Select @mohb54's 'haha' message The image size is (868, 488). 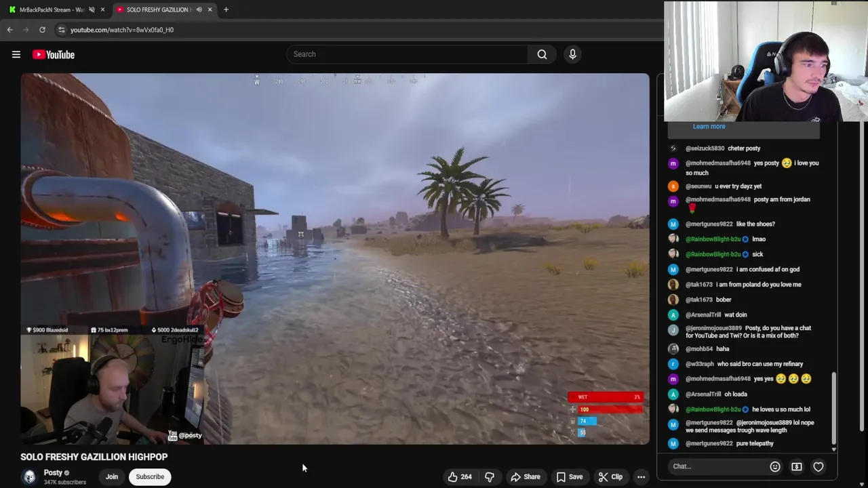723,349
